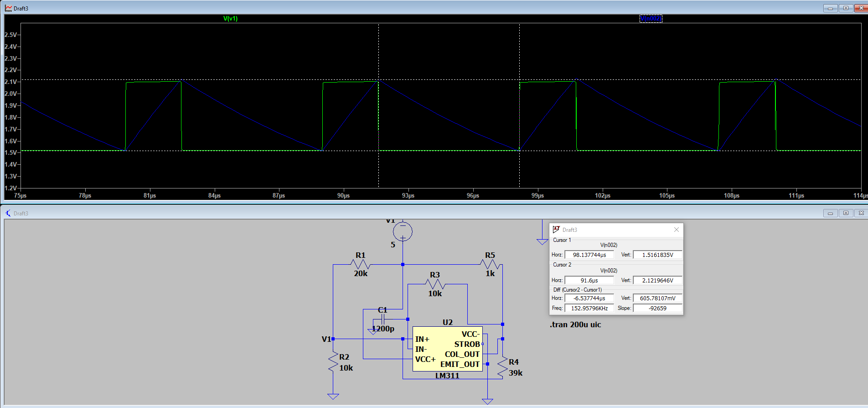Click the cursor dialog's Draft3 title icon

tap(556, 230)
